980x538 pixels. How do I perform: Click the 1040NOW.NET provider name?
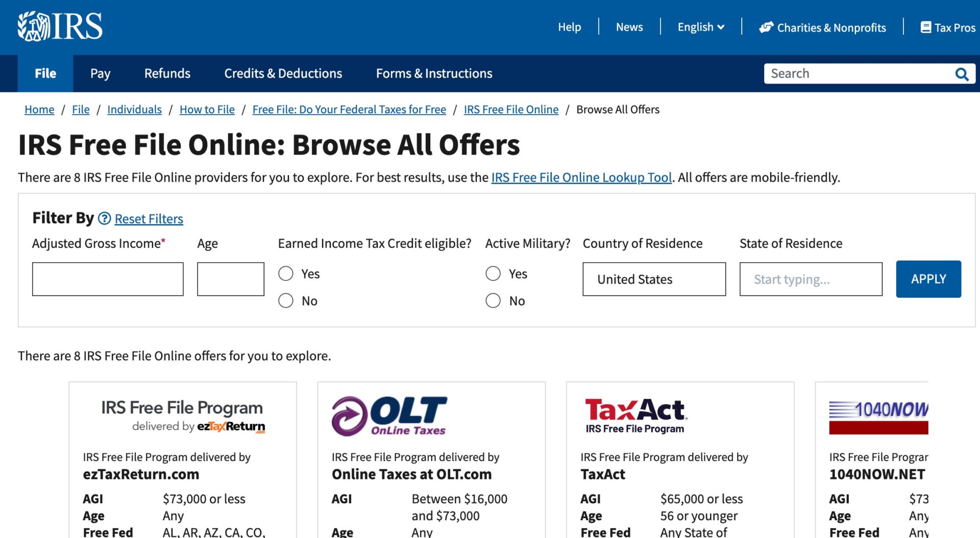[x=877, y=474]
